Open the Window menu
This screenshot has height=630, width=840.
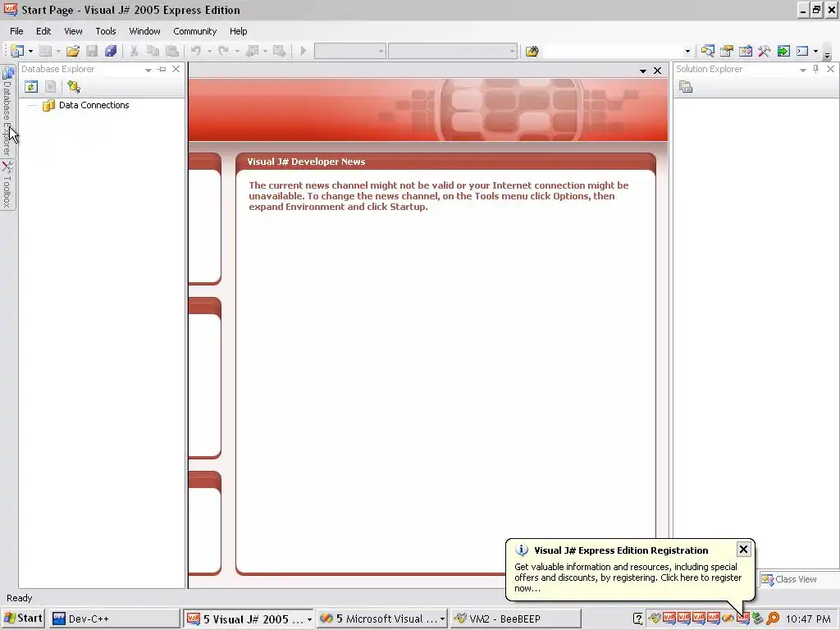(x=144, y=31)
